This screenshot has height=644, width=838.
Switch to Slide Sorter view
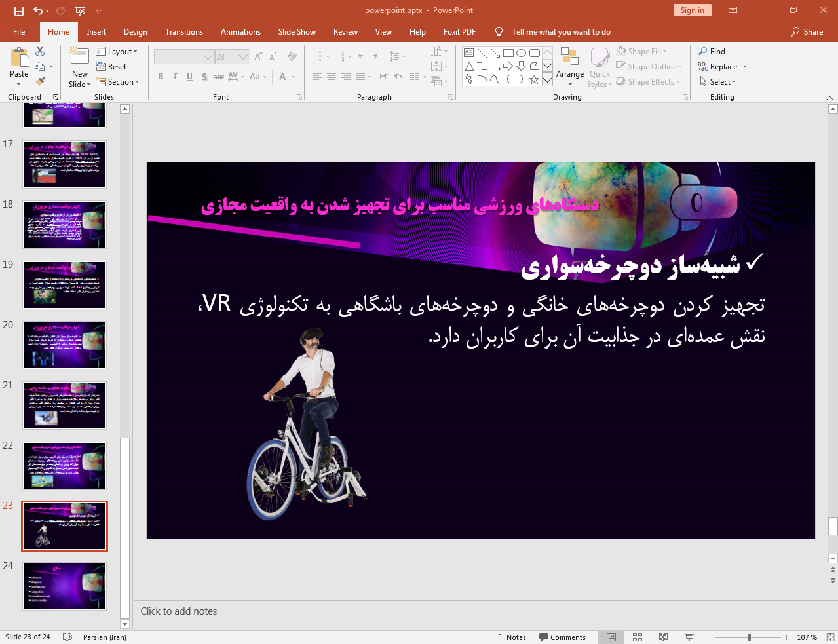pos(638,637)
